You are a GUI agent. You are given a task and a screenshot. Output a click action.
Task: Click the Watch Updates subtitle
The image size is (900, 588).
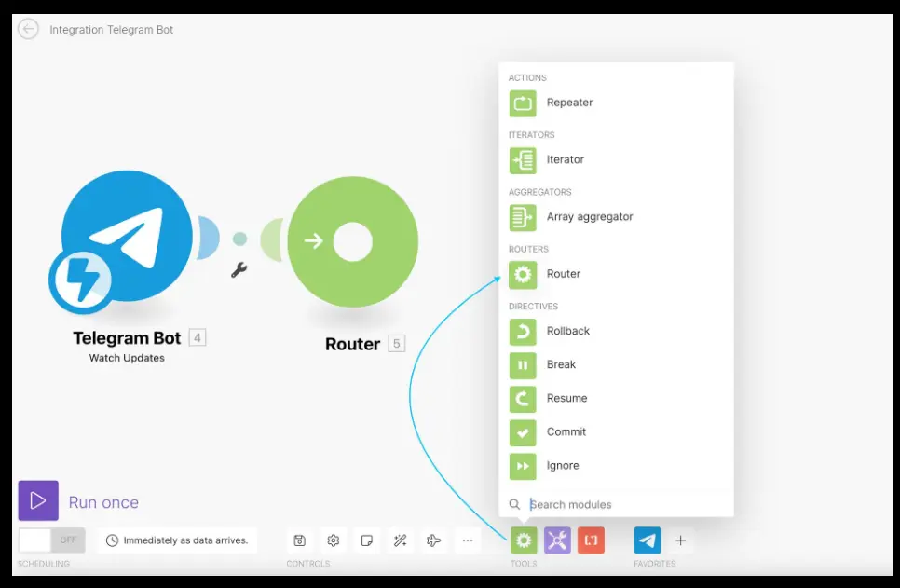pyautogui.click(x=127, y=358)
